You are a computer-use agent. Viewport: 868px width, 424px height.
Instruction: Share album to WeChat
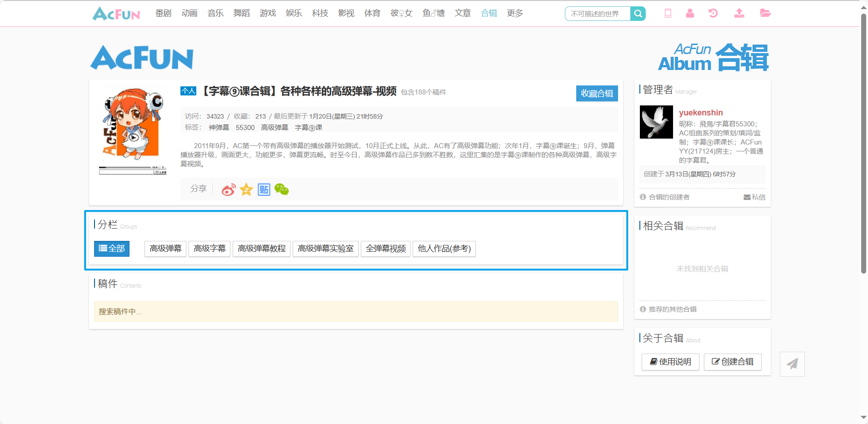pyautogui.click(x=282, y=190)
